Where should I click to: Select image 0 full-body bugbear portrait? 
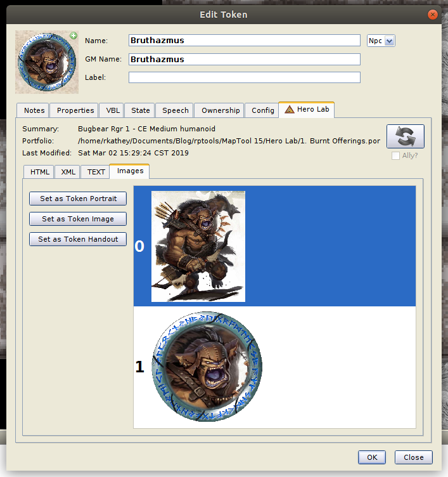tap(198, 246)
